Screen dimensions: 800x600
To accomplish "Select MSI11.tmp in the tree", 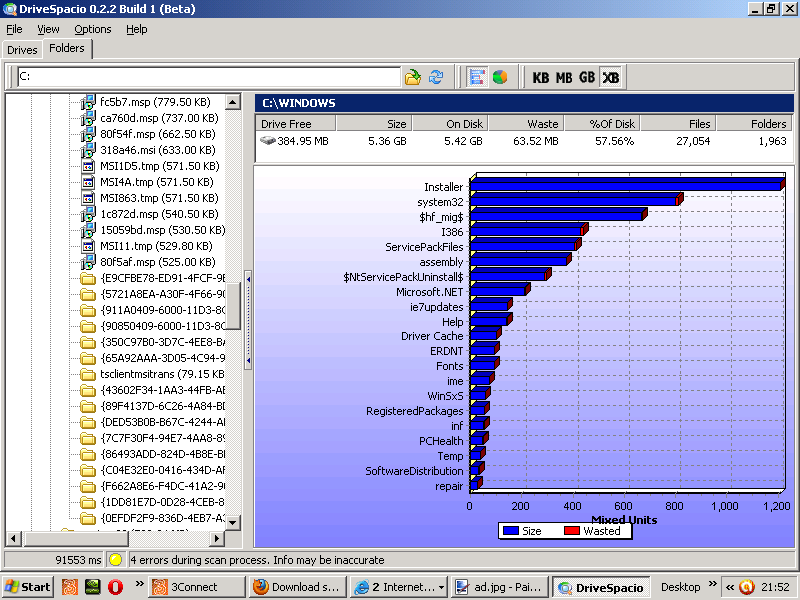I will (x=156, y=246).
